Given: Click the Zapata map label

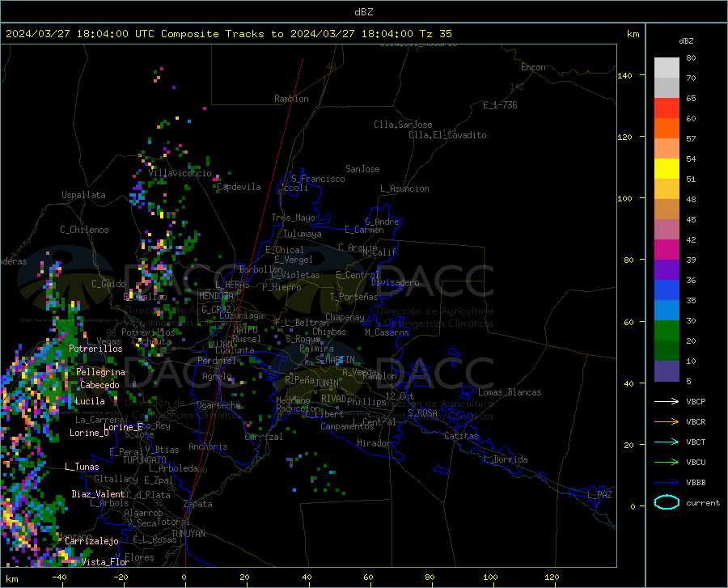Looking at the screenshot, I should [198, 504].
